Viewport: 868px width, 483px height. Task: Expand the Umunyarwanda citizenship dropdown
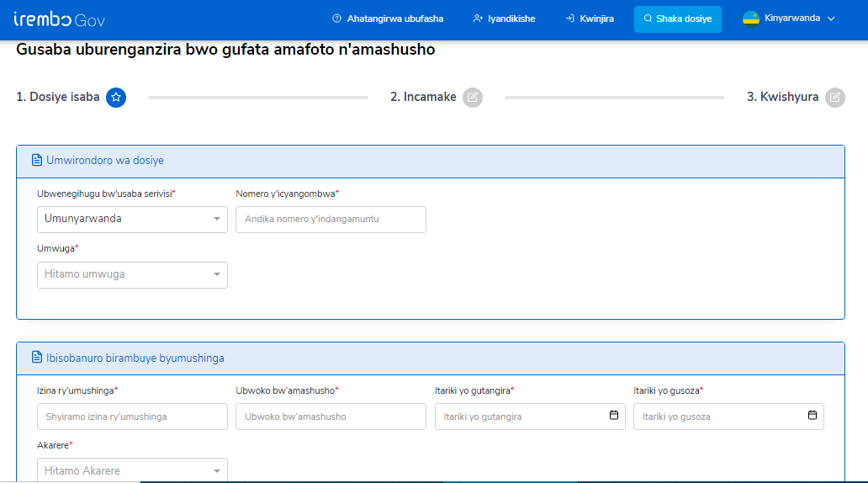pyautogui.click(x=132, y=219)
